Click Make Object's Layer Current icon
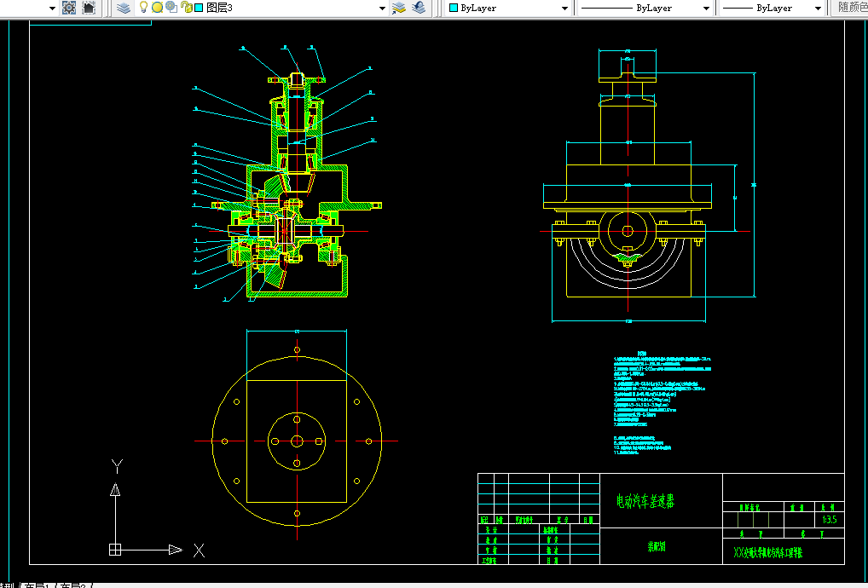Image resolution: width=868 pixels, height=588 pixels. (398, 8)
